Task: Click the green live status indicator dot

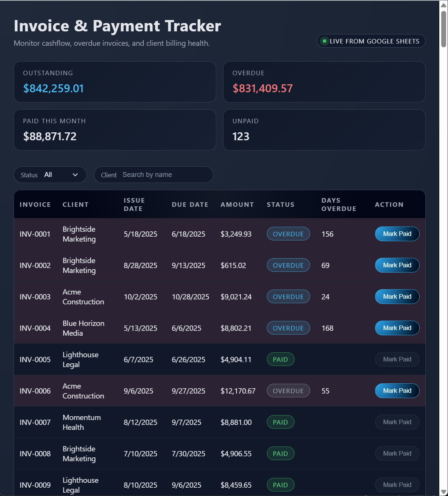Action: click(x=324, y=40)
